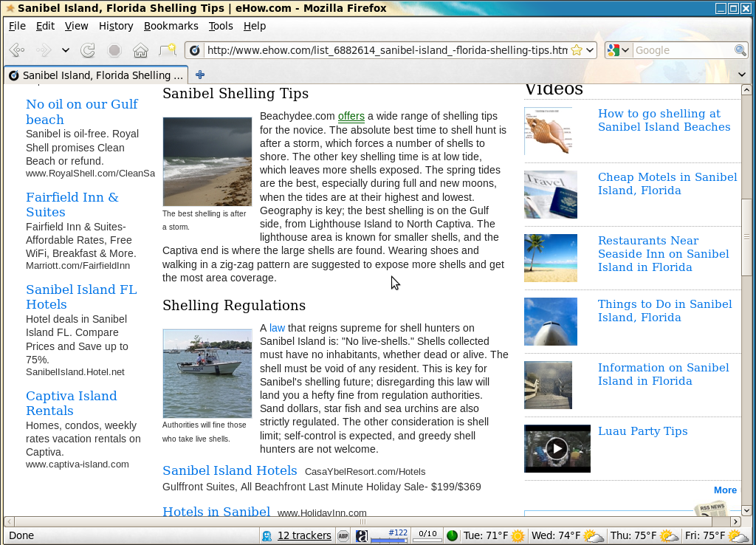Viewport: 756px width, 545px height.
Task: Click the 'offers' green underlined link
Action: pyautogui.click(x=351, y=116)
